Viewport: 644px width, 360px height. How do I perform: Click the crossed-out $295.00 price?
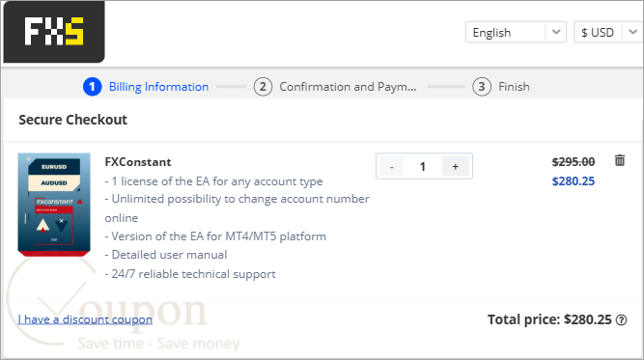pyautogui.click(x=574, y=162)
